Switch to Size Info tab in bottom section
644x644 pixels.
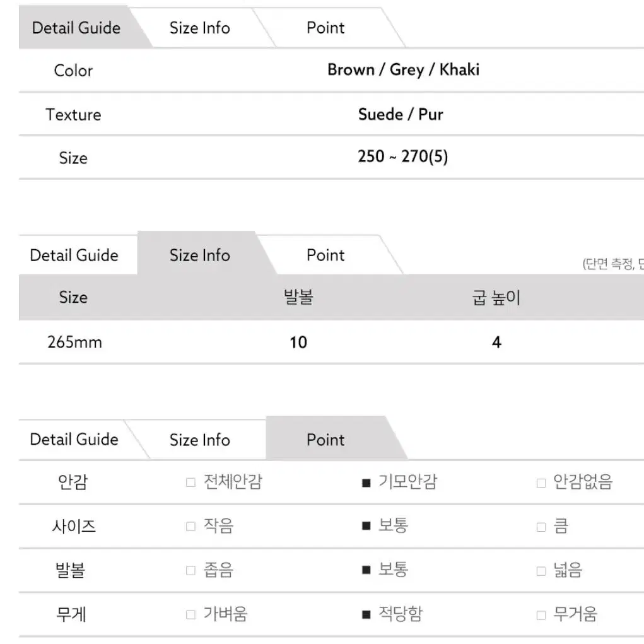click(x=200, y=440)
